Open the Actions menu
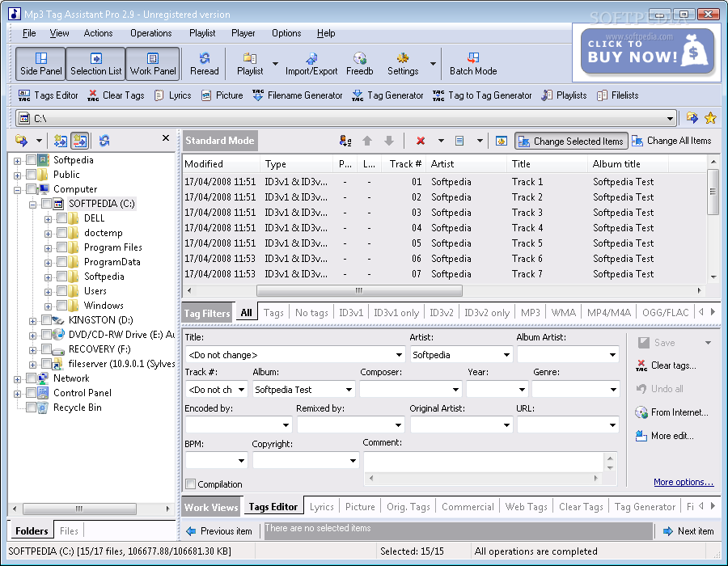This screenshot has width=728, height=566. point(98,33)
